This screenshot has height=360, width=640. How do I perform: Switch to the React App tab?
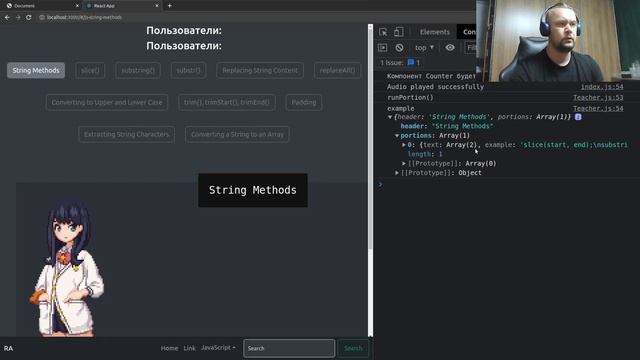click(x=122, y=6)
